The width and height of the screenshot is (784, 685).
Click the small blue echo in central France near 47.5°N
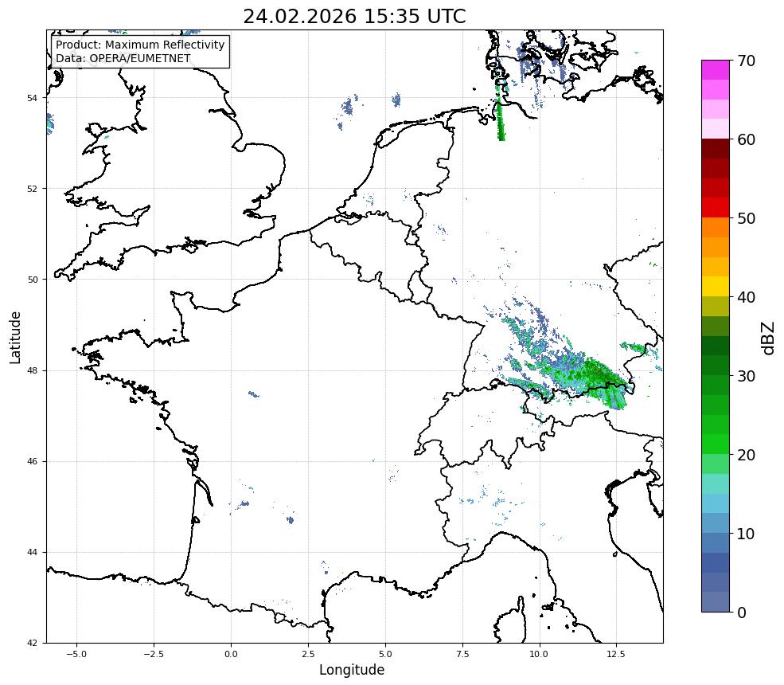(254, 394)
